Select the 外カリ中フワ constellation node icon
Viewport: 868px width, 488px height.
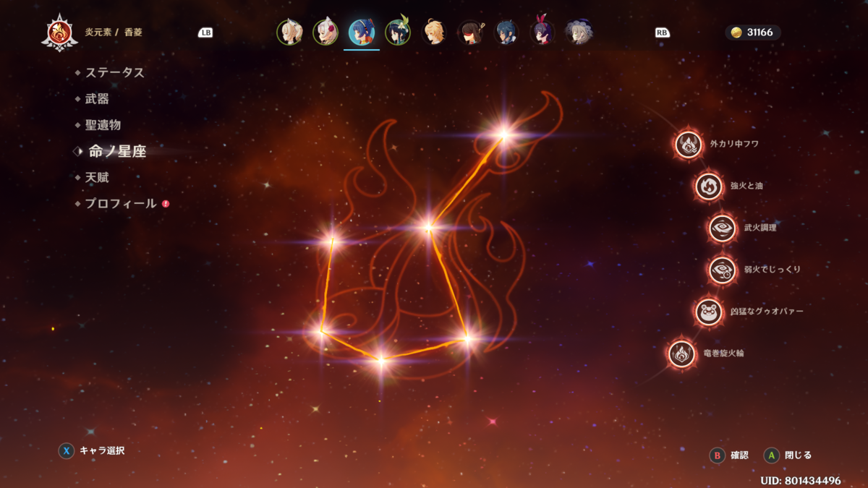(x=689, y=144)
